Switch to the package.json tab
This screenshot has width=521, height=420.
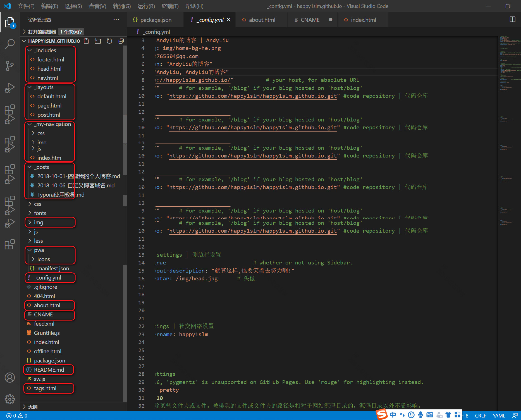coord(155,20)
